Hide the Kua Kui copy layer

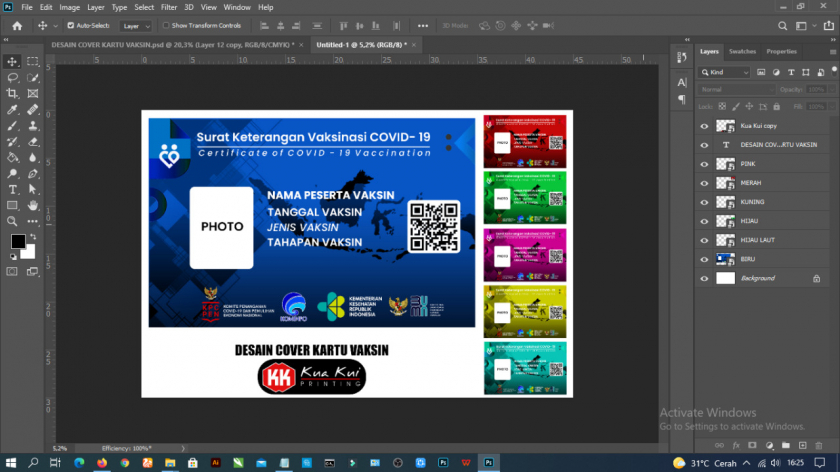coord(704,126)
